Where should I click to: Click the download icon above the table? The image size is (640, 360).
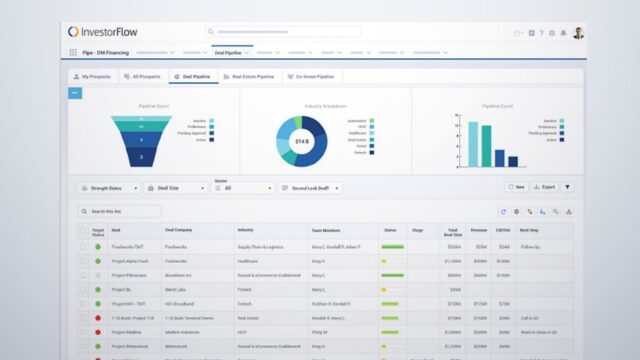click(x=569, y=211)
